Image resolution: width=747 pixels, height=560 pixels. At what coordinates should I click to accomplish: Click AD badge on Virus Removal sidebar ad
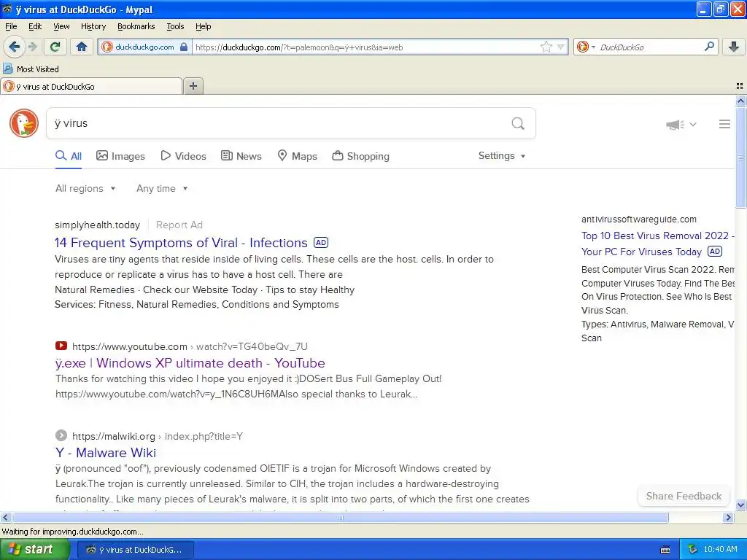pos(715,252)
